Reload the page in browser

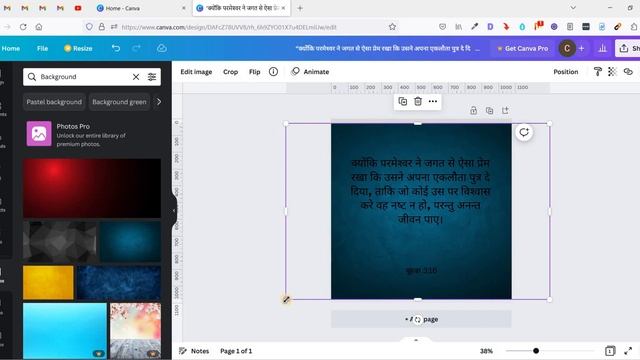click(23, 27)
